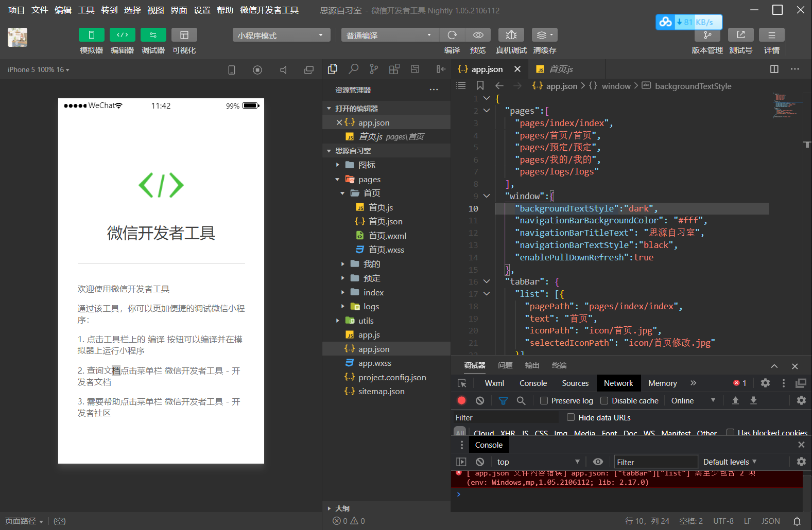The height and width of the screenshot is (530, 812).
Task: Open the 微信开发者工具 menu
Action: (x=269, y=10)
